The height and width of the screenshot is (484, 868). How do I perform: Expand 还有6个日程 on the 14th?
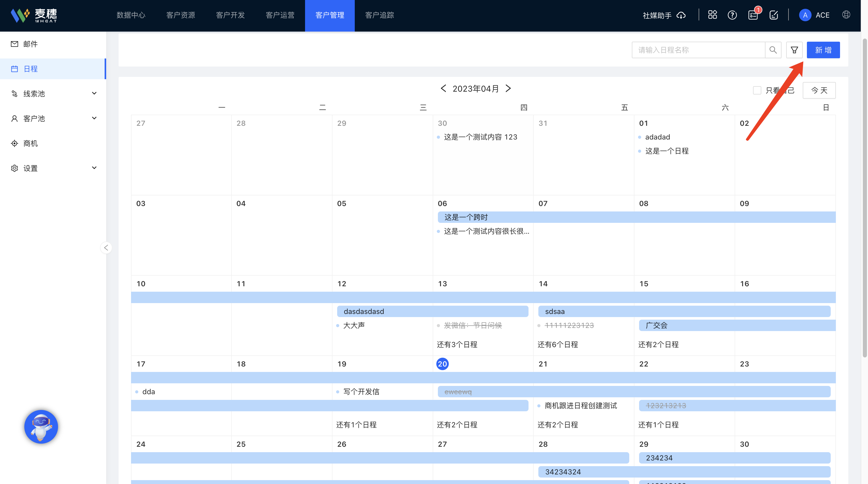click(558, 344)
